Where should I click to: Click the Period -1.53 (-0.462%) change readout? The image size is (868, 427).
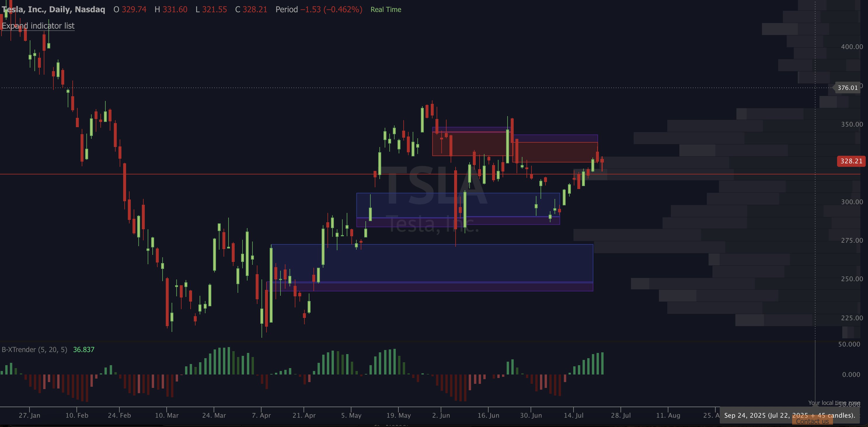(319, 9)
